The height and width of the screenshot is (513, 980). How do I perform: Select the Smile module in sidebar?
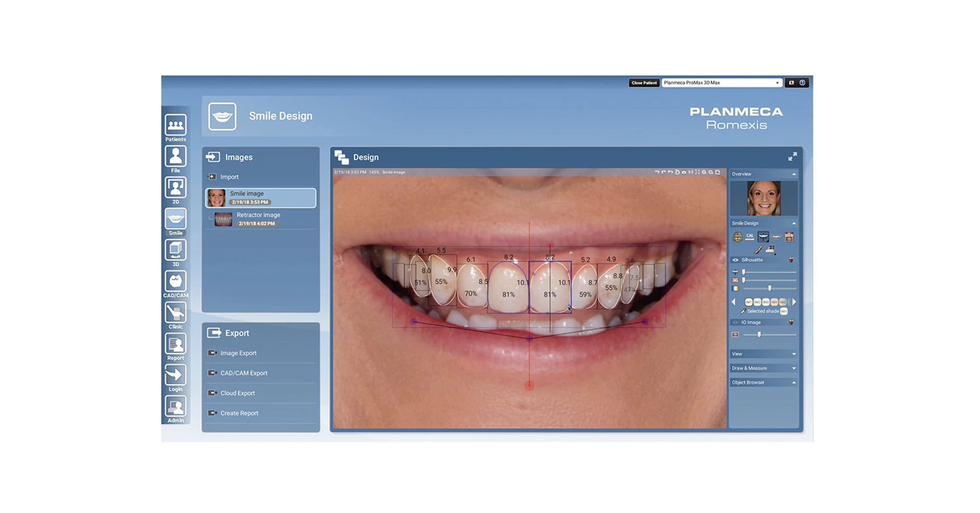[175, 219]
